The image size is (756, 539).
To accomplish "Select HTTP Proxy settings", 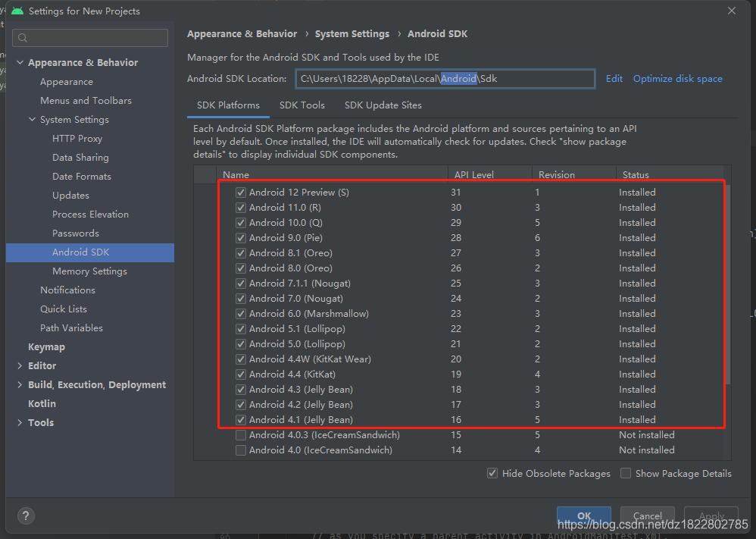I will (x=77, y=139).
